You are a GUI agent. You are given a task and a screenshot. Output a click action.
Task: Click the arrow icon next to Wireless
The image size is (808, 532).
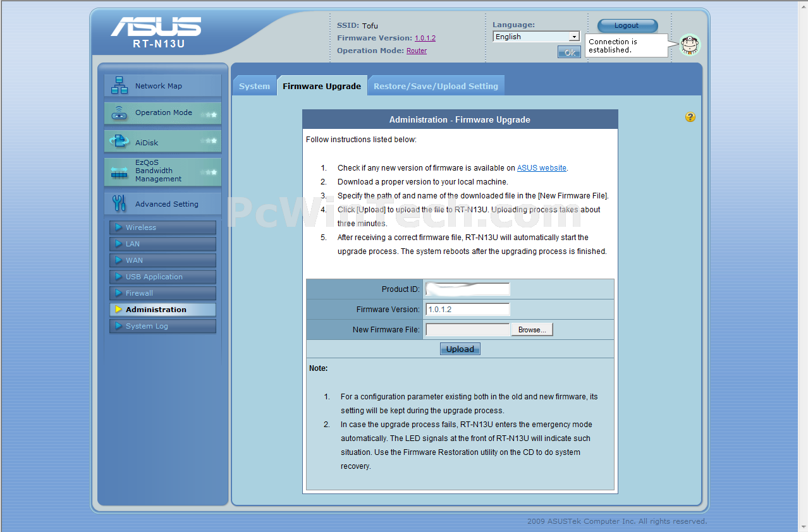(x=118, y=227)
